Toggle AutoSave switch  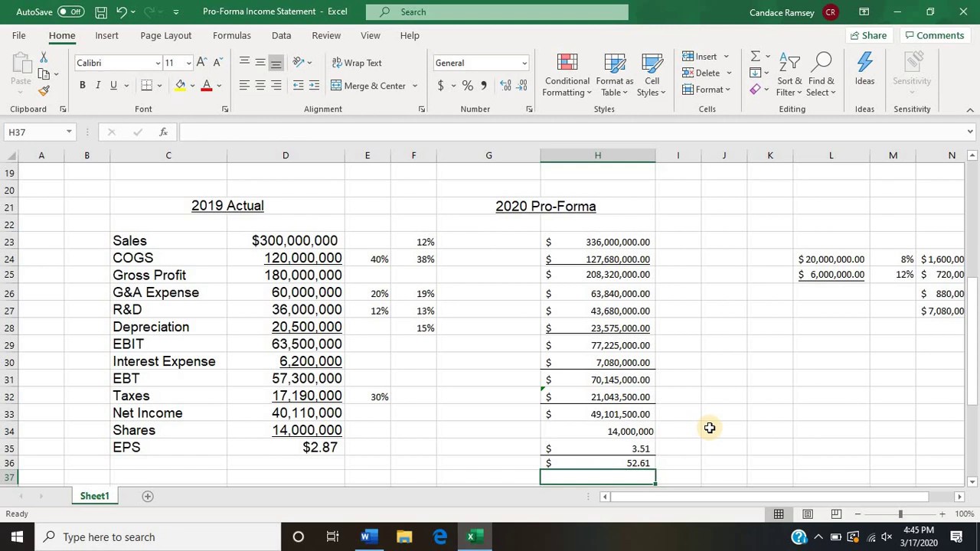tap(70, 12)
